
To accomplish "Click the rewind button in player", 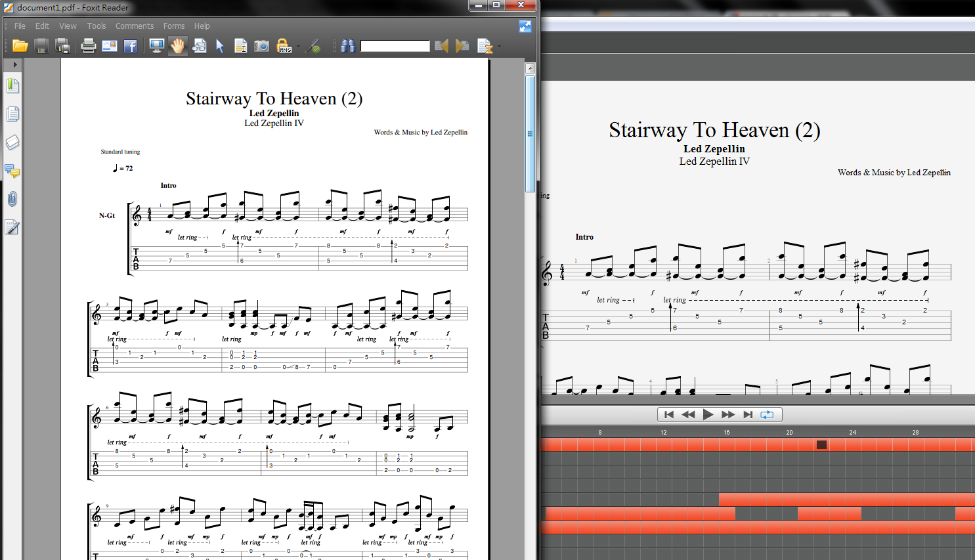I will pyautogui.click(x=688, y=414).
